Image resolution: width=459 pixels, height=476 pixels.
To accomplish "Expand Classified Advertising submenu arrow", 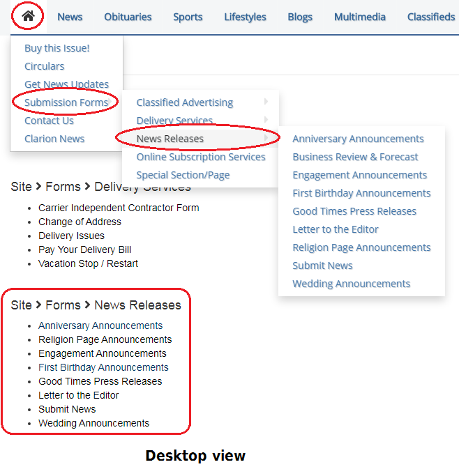I will point(266,101).
